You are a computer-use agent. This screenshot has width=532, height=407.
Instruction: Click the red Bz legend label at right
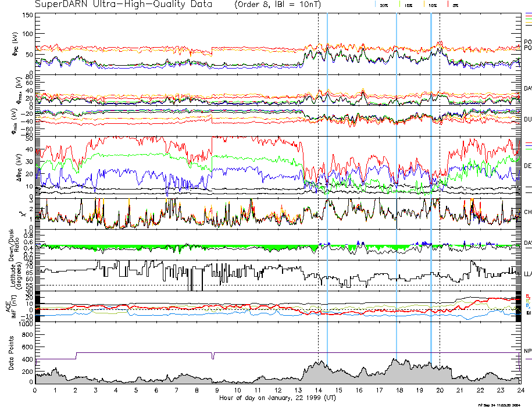click(x=528, y=295)
